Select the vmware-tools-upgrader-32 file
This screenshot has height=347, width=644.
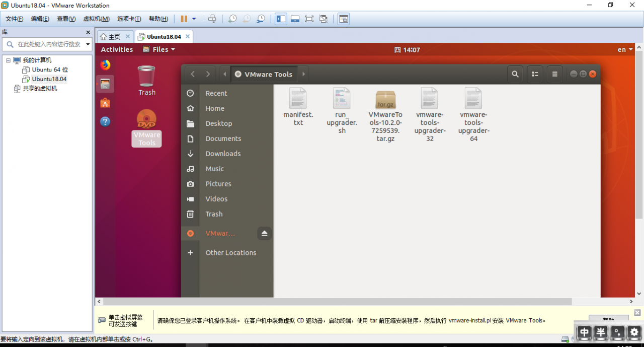click(x=430, y=115)
